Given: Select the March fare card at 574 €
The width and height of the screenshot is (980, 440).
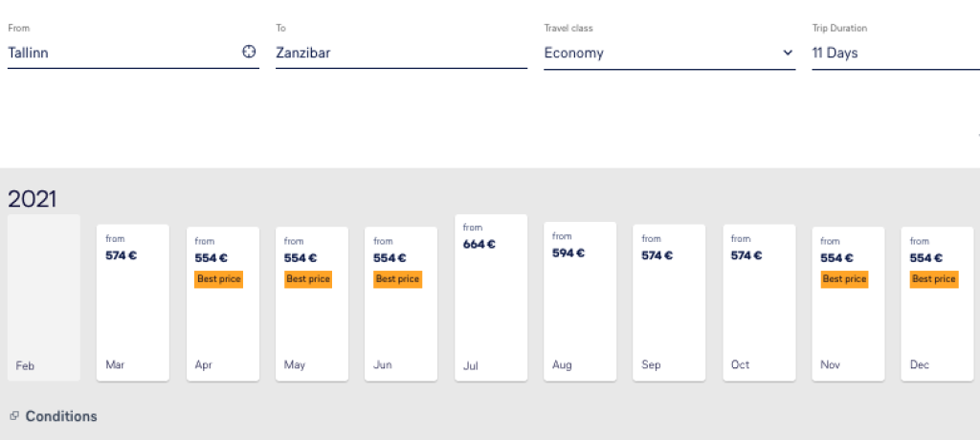Looking at the screenshot, I should point(133,302).
